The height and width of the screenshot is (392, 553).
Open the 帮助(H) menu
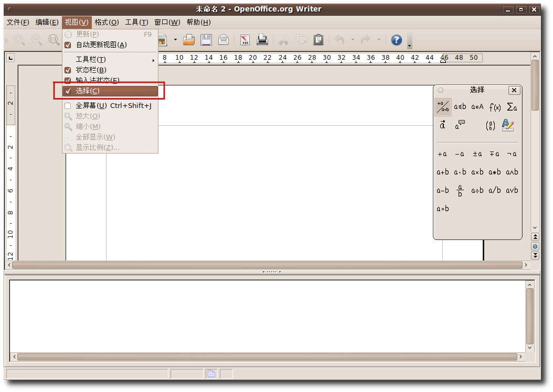point(198,22)
